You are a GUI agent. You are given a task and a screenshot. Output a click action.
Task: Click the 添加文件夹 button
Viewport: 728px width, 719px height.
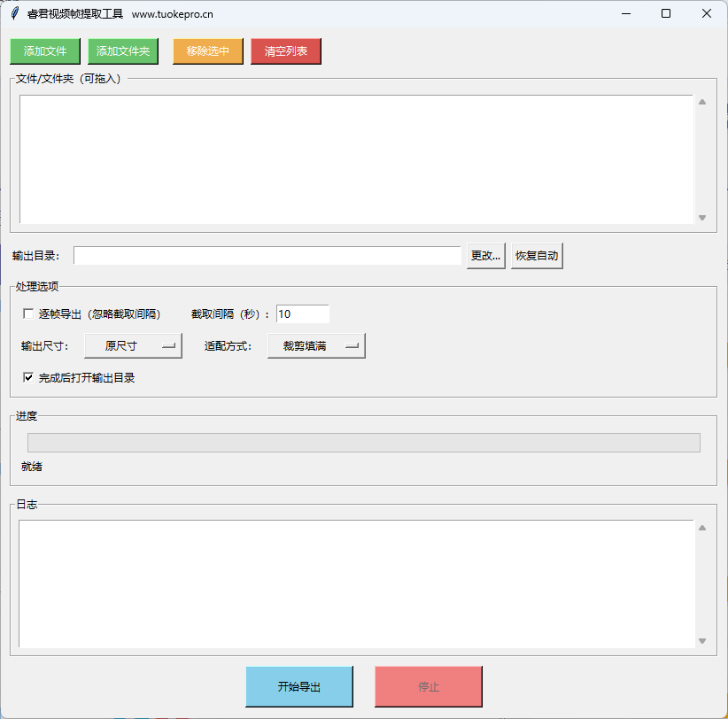pos(123,51)
